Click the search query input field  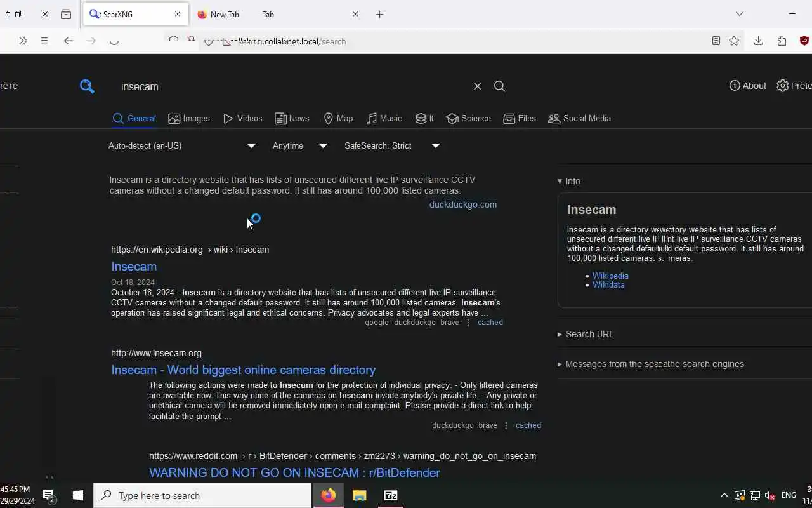tap(292, 86)
